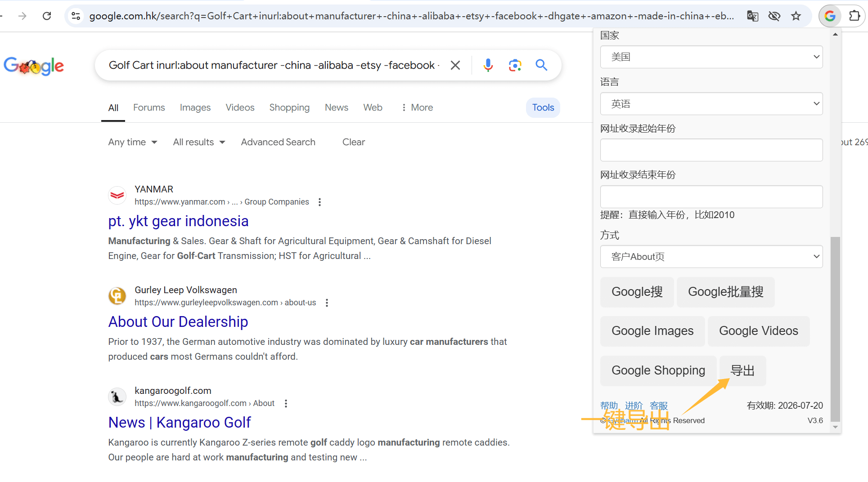Open the extensions puzzle icon
868x482 pixels.
tap(854, 16)
